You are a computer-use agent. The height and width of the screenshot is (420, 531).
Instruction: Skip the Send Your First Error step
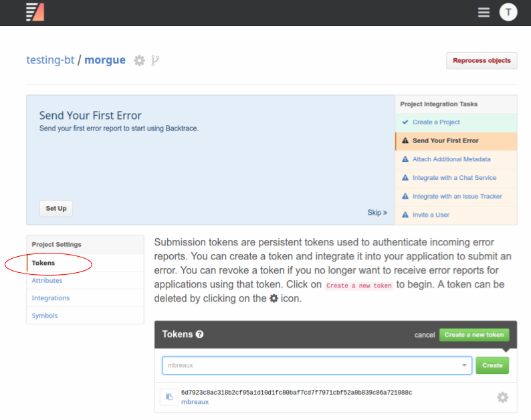click(377, 213)
